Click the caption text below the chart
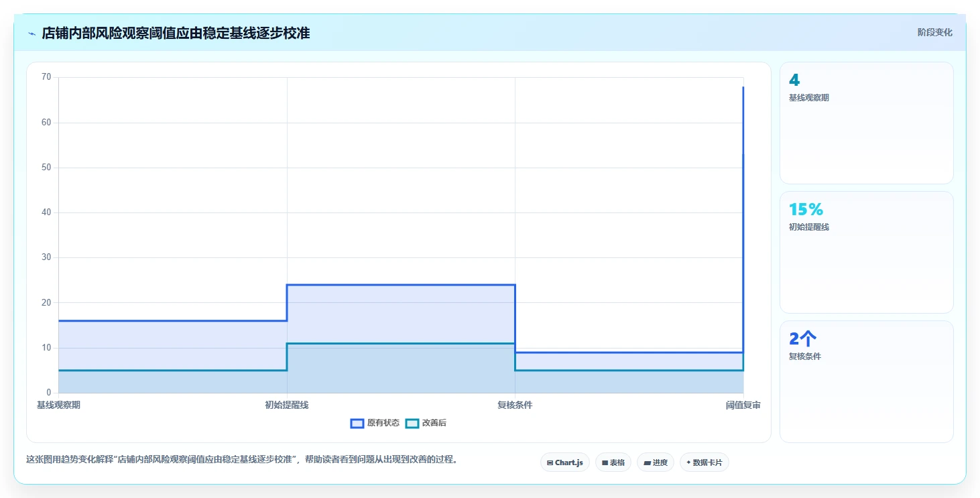The width and height of the screenshot is (980, 498). click(241, 460)
